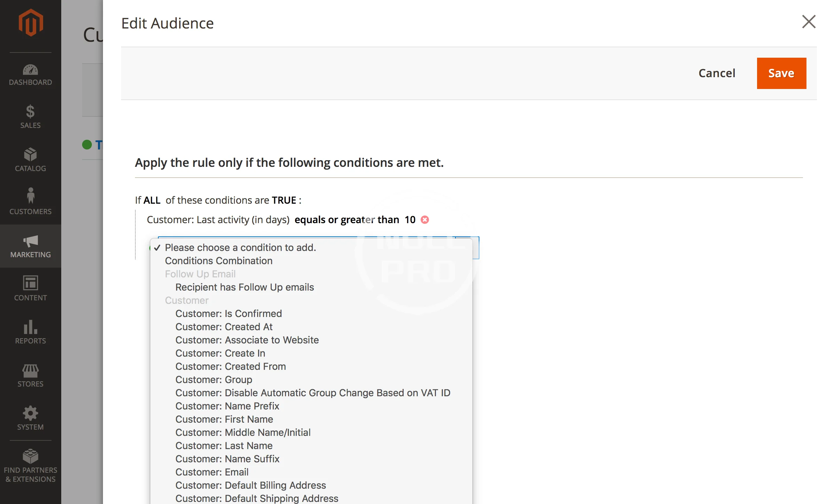The image size is (835, 504).
Task: Edit the condition value 10
Action: (410, 220)
